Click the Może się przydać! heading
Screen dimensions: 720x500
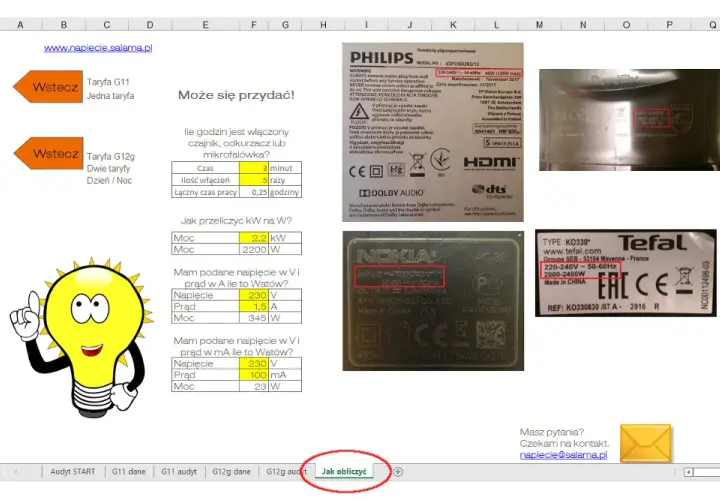(x=236, y=95)
